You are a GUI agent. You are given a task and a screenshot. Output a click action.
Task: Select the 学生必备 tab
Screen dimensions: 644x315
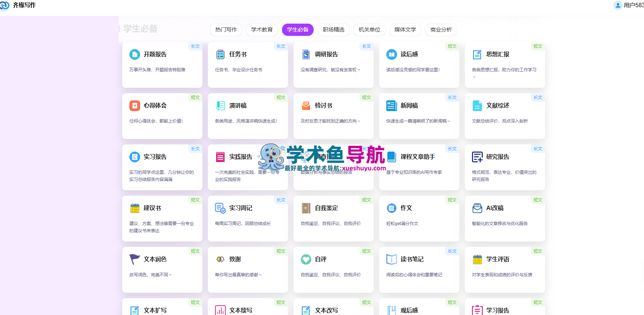298,30
